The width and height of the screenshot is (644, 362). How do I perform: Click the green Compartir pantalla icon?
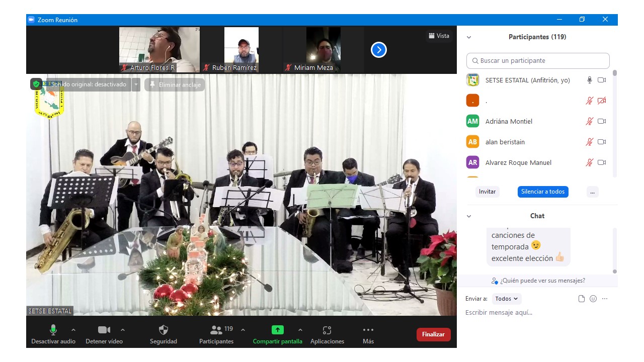click(278, 330)
